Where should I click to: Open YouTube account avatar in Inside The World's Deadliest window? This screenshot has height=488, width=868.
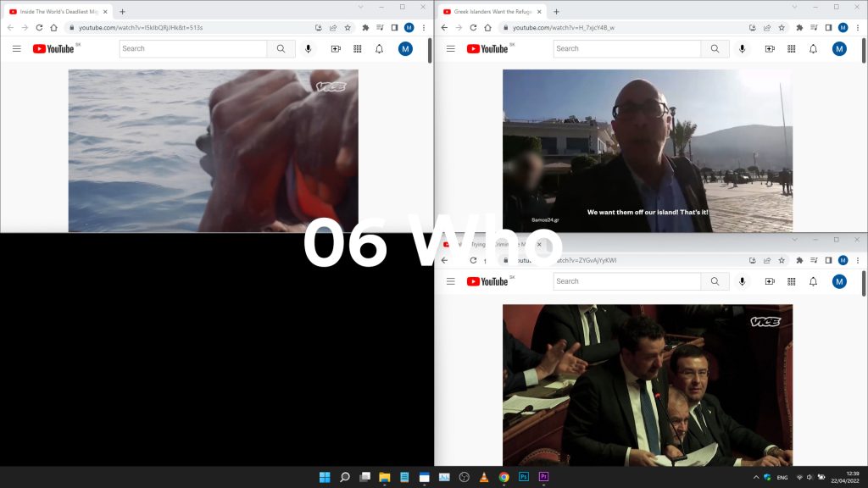tap(405, 48)
